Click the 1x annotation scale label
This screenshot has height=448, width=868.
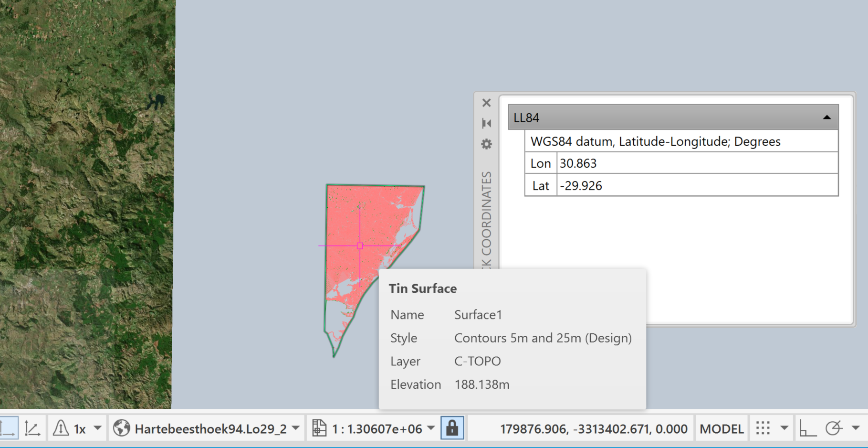pos(80,428)
